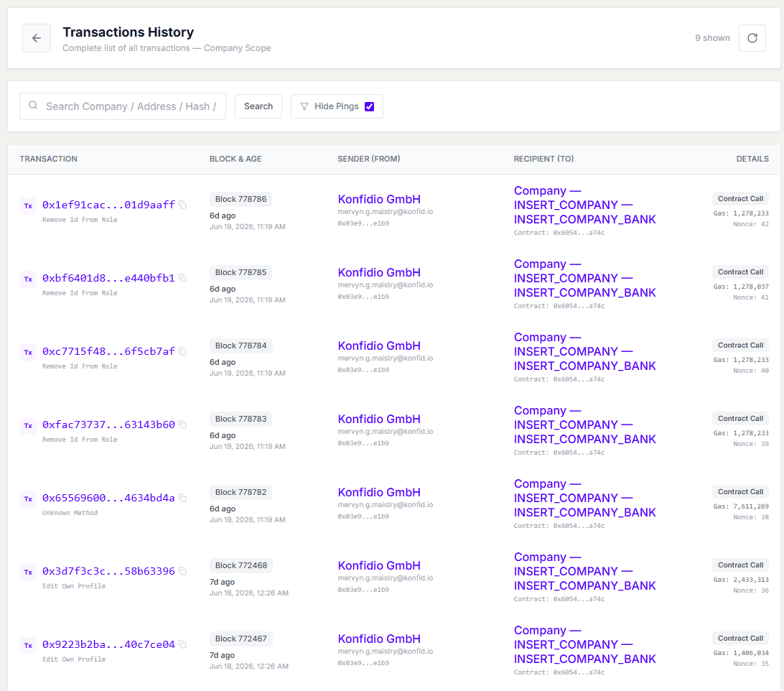Image resolution: width=784 pixels, height=691 pixels.
Task: Open transaction 0xc7715f48...6f5cb7af
Action: point(108,351)
